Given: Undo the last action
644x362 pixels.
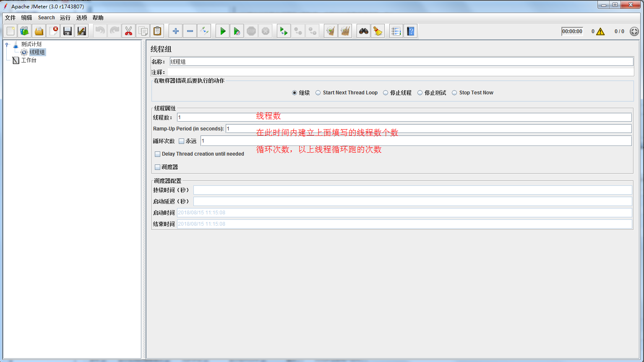Looking at the screenshot, I should (100, 31).
